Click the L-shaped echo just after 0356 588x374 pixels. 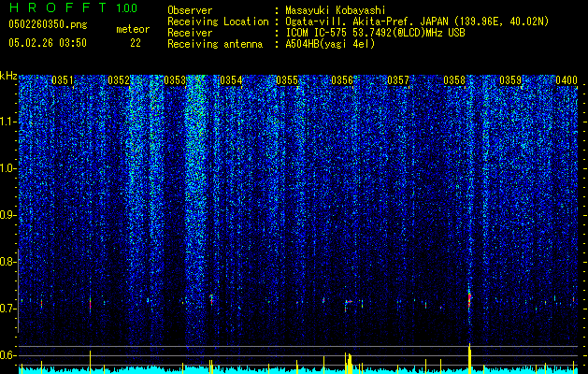[x=349, y=305]
